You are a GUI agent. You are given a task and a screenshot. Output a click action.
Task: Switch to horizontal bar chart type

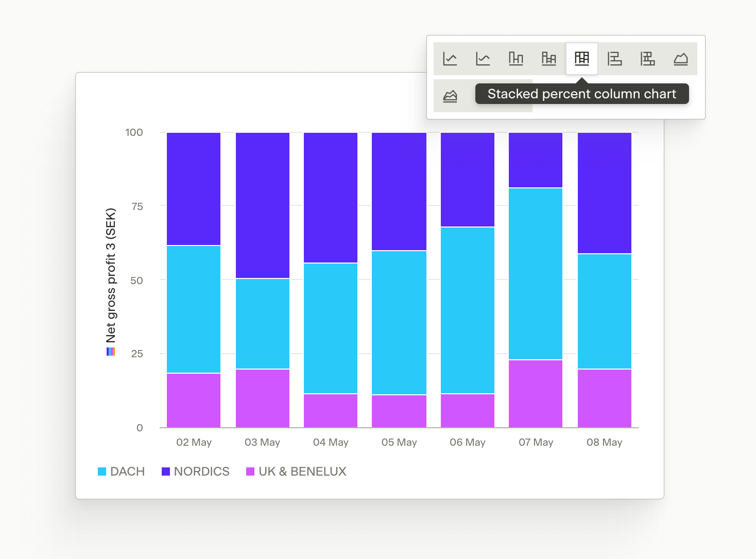(615, 59)
